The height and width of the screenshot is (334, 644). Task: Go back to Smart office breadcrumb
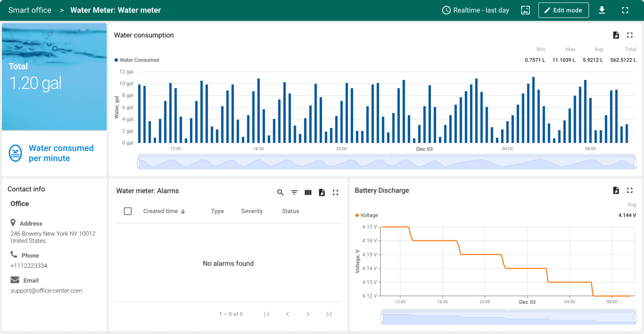coord(30,10)
